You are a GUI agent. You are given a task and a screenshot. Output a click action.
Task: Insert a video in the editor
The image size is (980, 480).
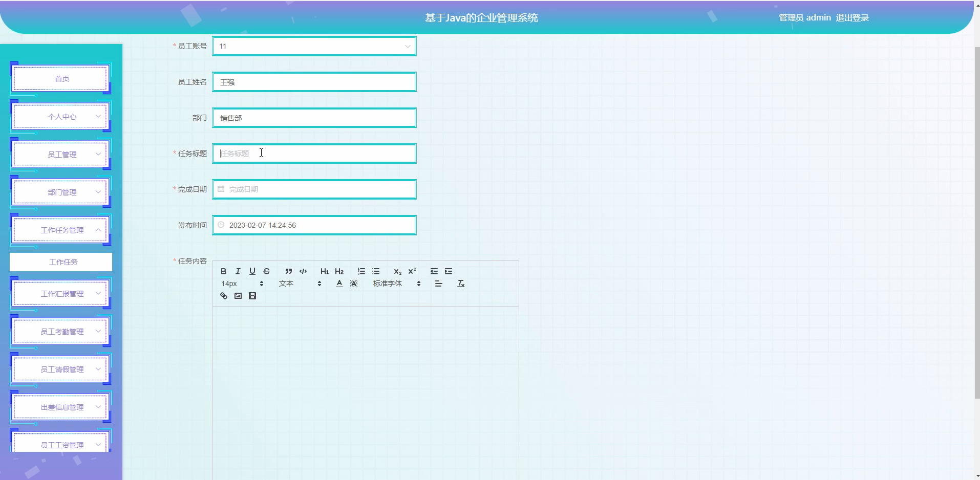[252, 296]
